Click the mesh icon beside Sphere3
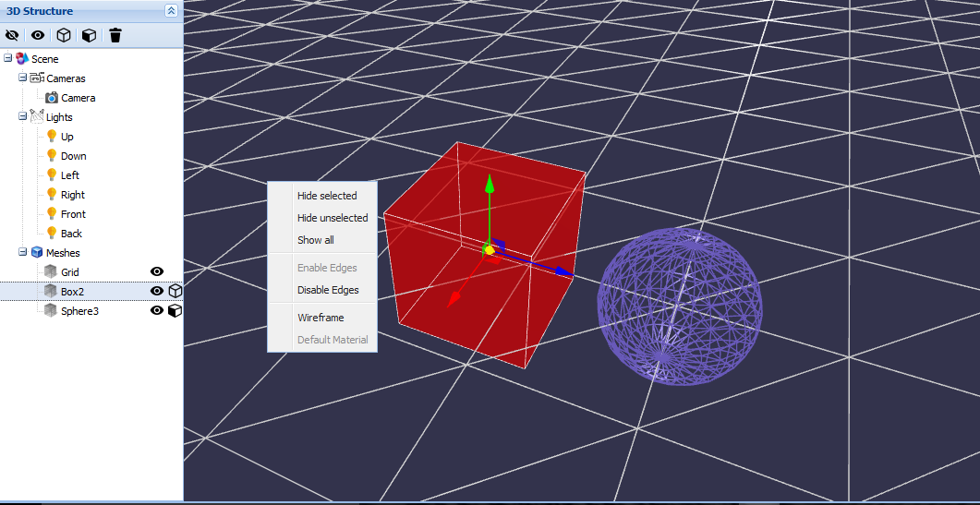 [51, 310]
